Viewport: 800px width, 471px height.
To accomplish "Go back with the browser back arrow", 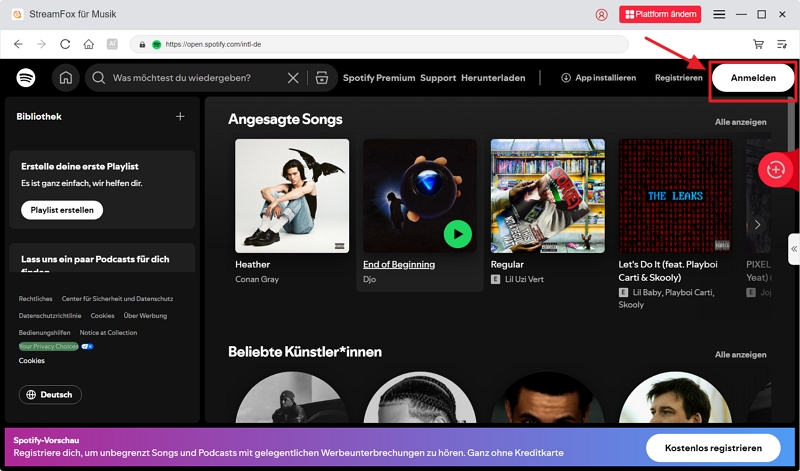I will (x=18, y=44).
